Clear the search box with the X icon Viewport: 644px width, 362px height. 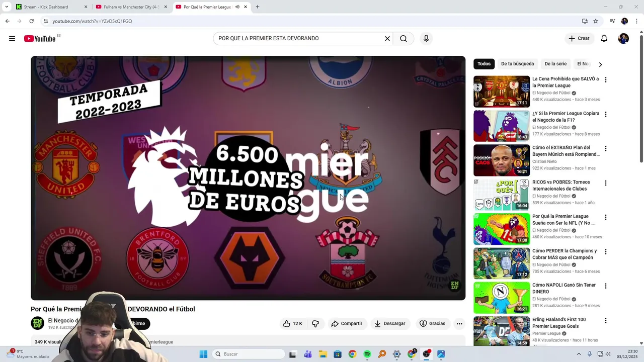(387, 39)
